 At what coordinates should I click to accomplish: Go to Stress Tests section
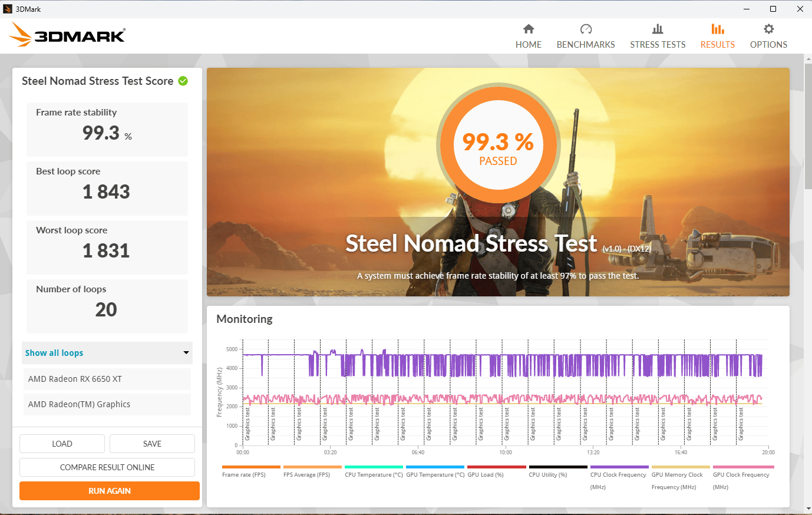[x=658, y=37]
